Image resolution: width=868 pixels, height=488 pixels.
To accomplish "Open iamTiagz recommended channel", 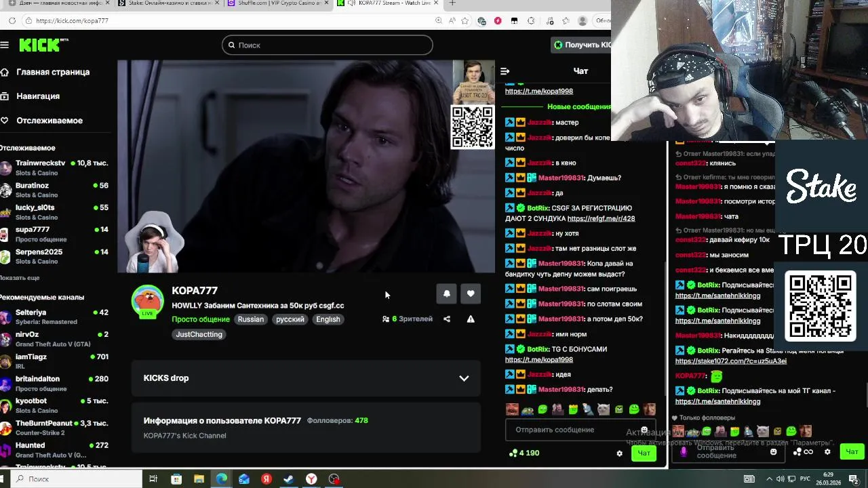I will point(54,361).
